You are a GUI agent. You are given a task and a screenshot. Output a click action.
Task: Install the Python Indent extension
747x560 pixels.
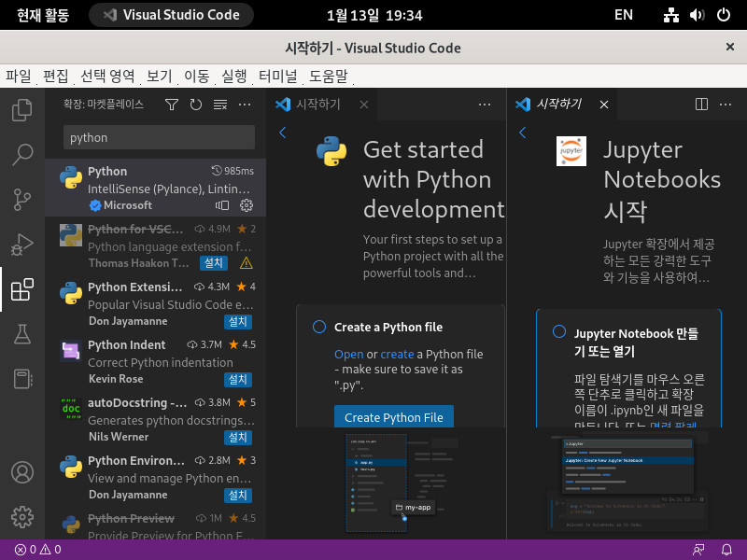point(238,379)
